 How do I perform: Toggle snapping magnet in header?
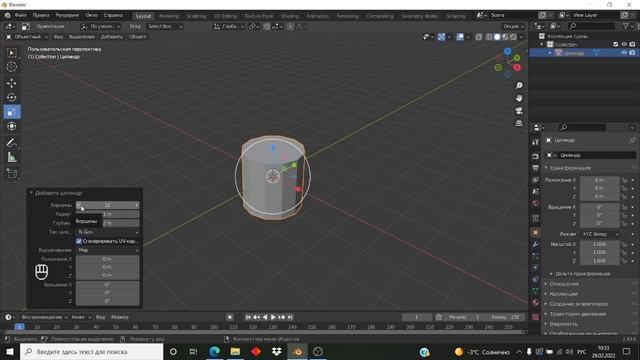267,27
